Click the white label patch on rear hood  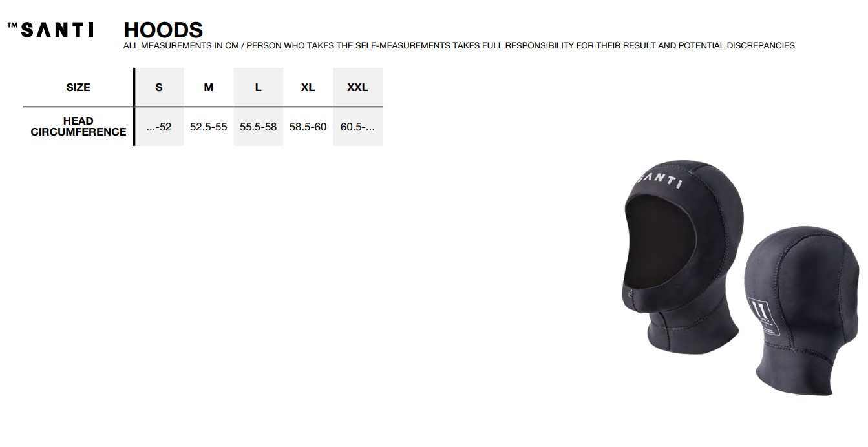(x=764, y=318)
